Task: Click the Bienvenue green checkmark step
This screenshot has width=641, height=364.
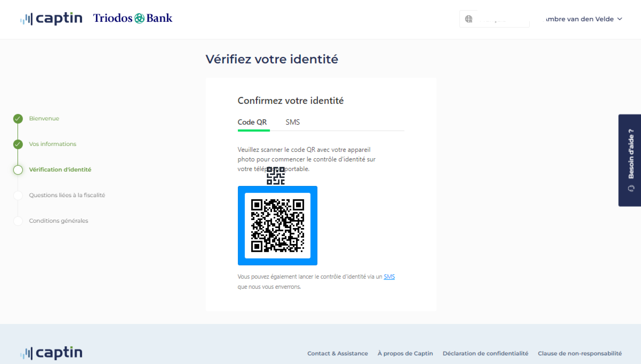Action: click(18, 119)
